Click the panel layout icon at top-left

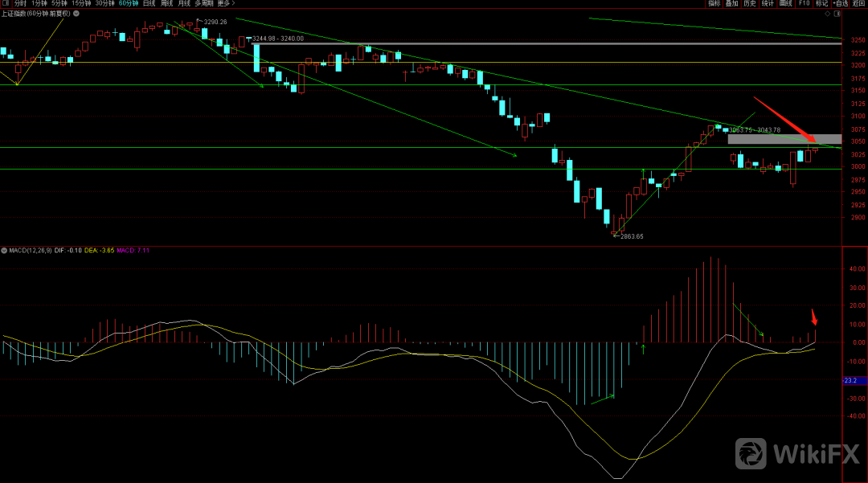[x=5, y=4]
